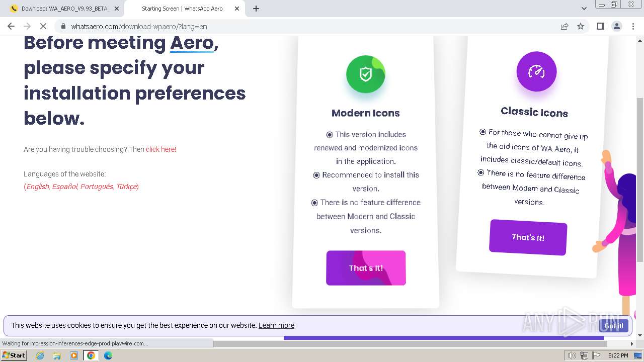This screenshot has height=362, width=644.
Task: Click That's It under Modern Icons
Action: [366, 268]
